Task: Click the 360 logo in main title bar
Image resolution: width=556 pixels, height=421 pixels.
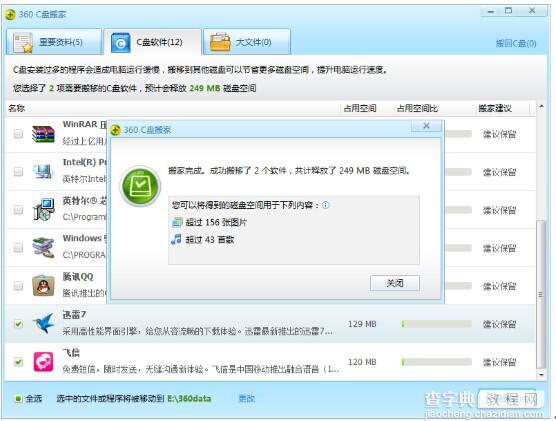Action: pyautogui.click(x=10, y=15)
